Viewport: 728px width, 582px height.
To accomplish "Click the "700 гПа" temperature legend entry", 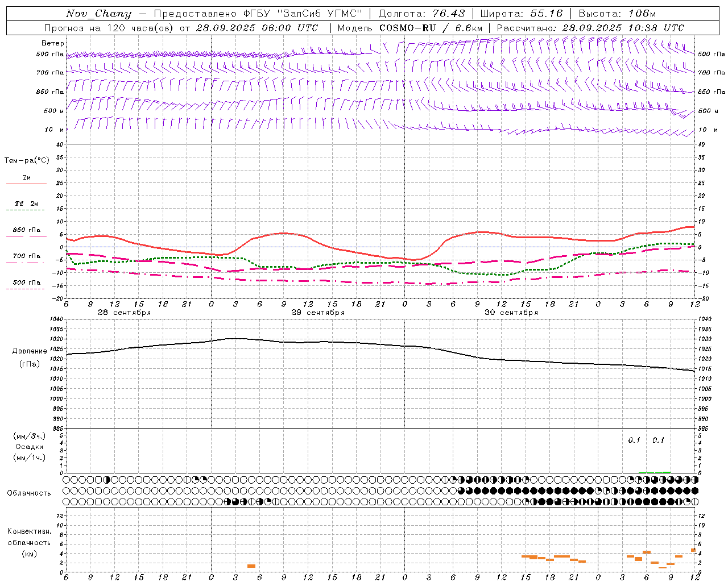I will coord(27,256).
